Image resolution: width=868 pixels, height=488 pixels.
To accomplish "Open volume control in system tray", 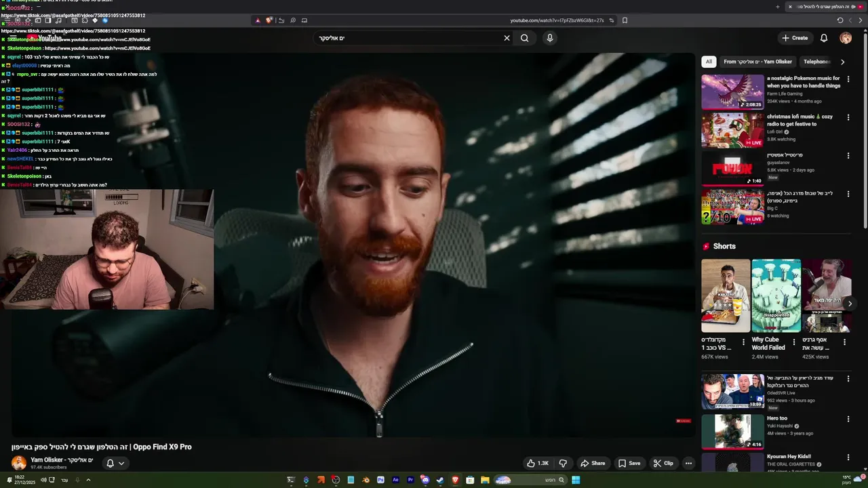I will [43, 480].
